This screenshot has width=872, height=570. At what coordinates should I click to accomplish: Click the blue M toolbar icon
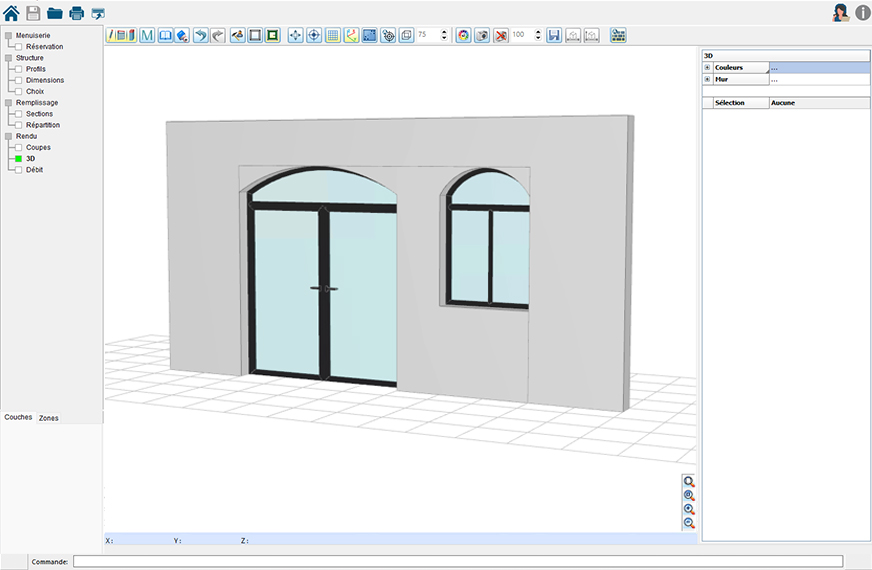tap(147, 35)
